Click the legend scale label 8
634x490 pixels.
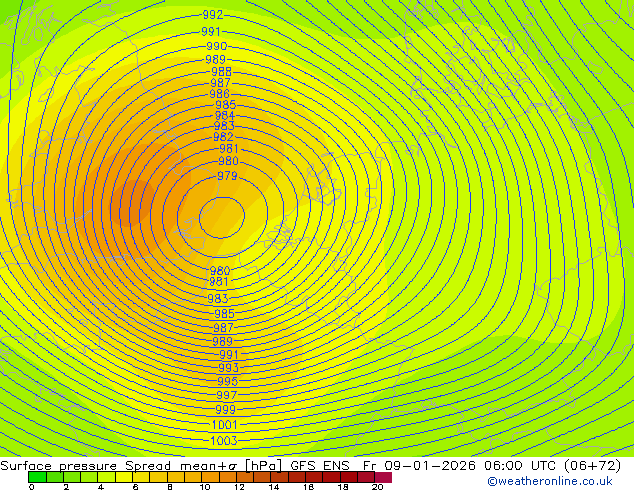pos(170,487)
